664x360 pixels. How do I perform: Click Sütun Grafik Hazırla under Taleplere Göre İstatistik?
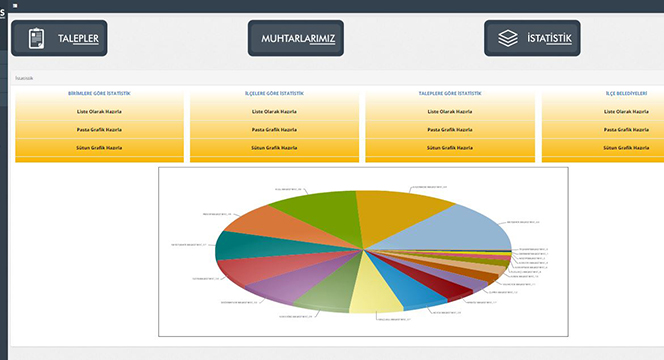coord(450,148)
